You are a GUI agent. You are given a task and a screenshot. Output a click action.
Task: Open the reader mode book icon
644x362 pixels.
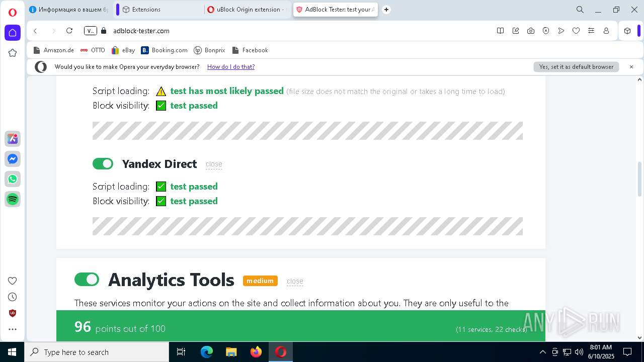(500, 31)
